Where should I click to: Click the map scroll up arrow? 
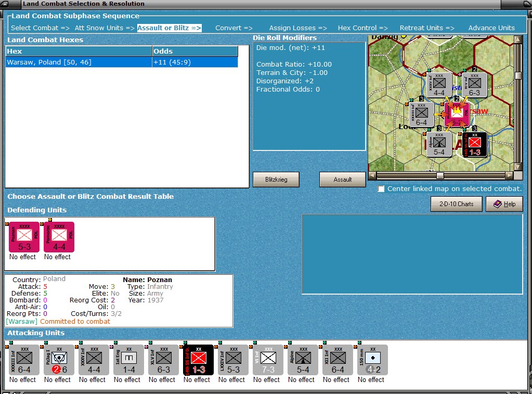pyautogui.click(x=518, y=40)
